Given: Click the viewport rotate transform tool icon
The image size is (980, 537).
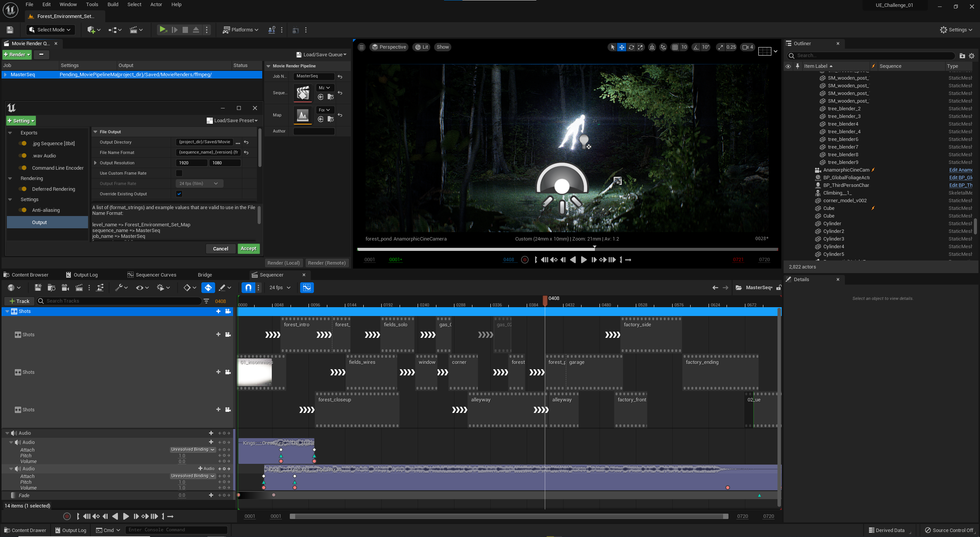Looking at the screenshot, I should click(631, 47).
